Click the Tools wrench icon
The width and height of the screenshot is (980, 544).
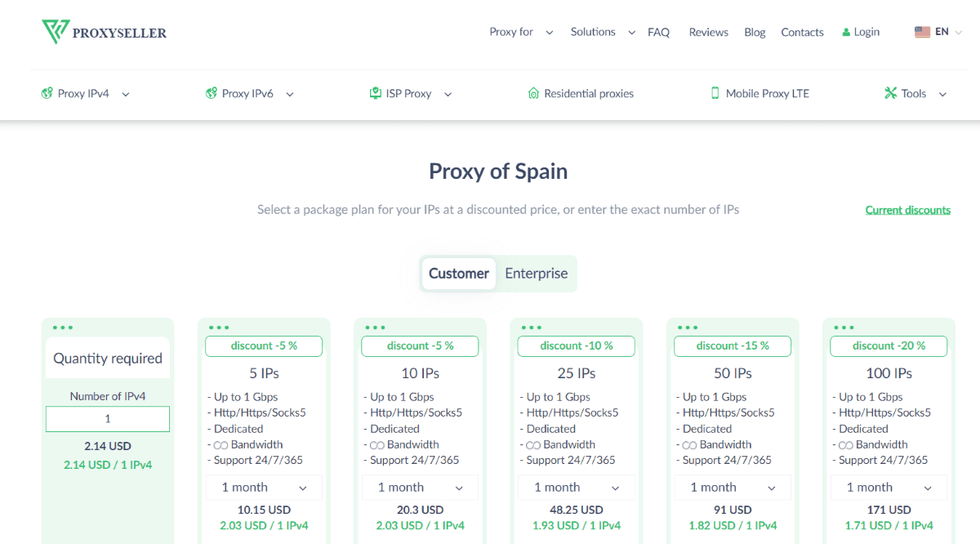pyautogui.click(x=890, y=94)
